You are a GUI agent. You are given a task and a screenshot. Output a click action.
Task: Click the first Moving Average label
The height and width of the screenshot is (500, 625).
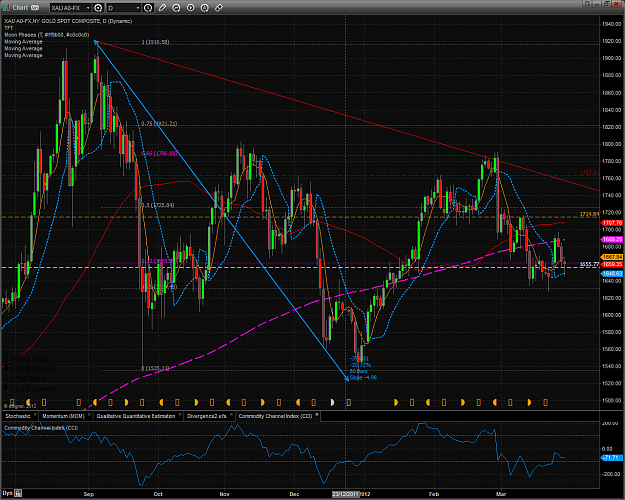coord(23,41)
